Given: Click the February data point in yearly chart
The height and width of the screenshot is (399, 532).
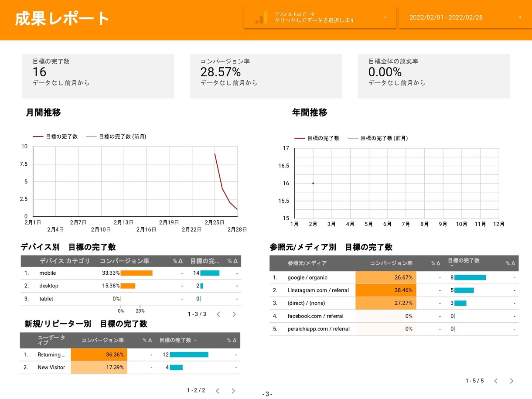Looking at the screenshot, I should (313, 183).
